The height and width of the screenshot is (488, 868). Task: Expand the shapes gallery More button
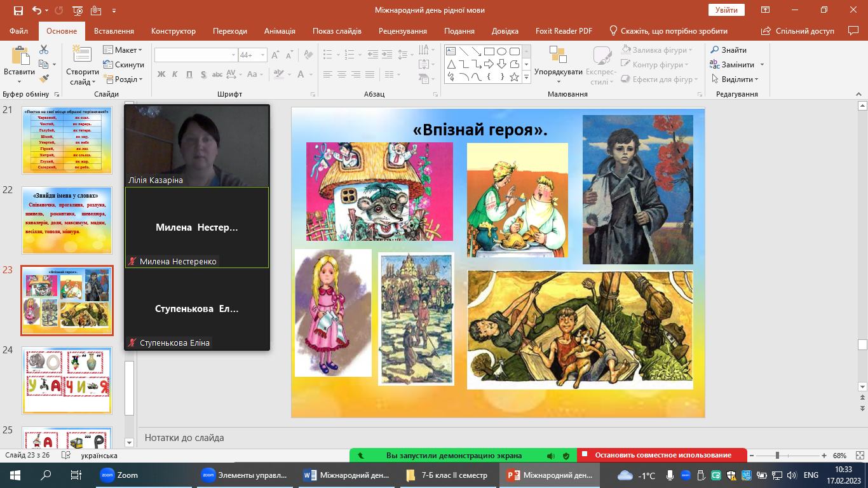526,77
